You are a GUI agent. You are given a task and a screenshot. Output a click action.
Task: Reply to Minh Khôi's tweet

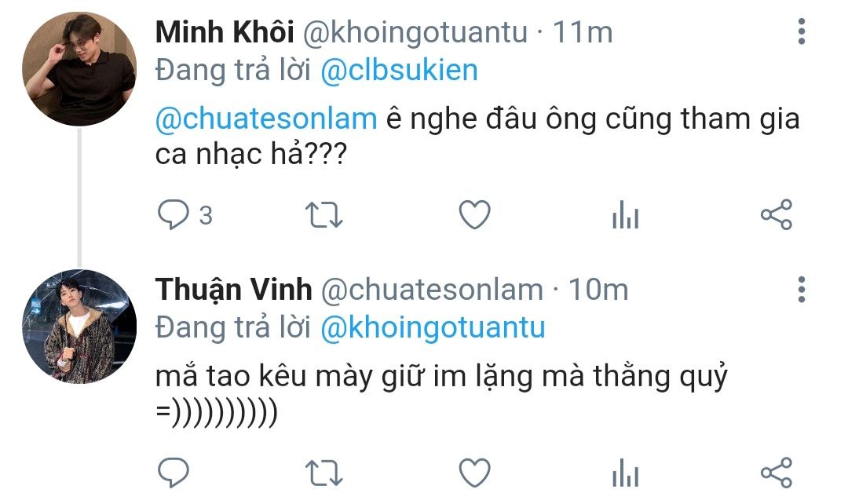173,214
